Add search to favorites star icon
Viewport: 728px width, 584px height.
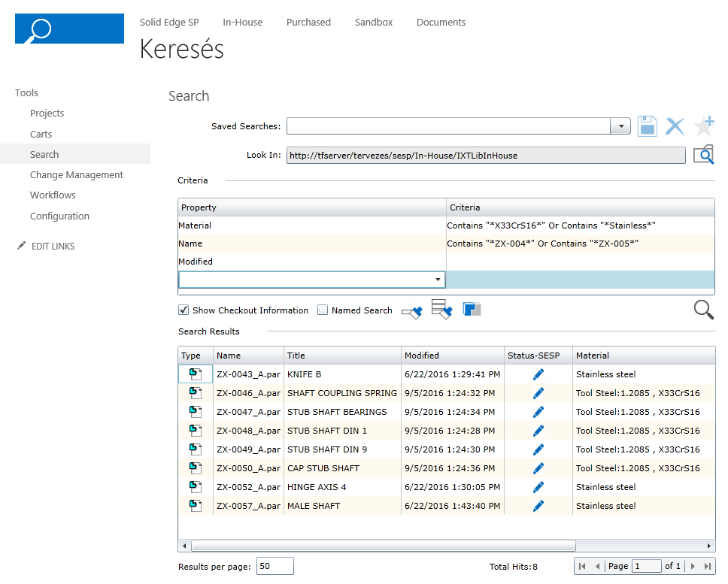coord(704,126)
